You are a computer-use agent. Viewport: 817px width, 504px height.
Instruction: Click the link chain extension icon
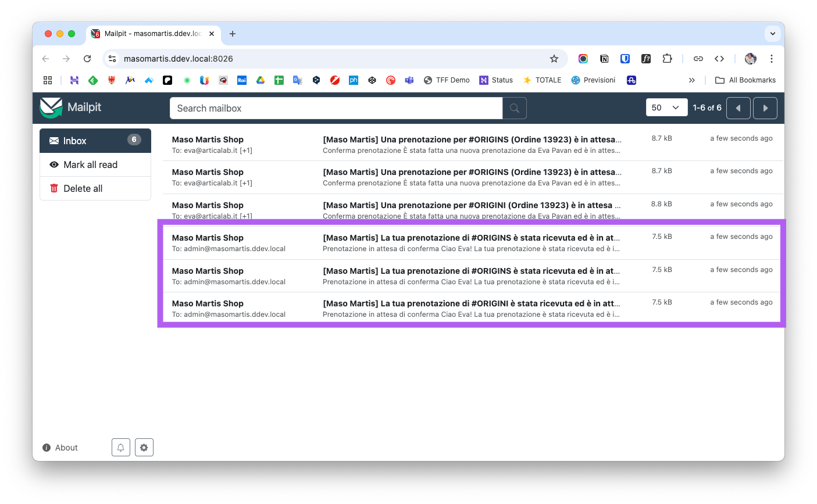698,59
